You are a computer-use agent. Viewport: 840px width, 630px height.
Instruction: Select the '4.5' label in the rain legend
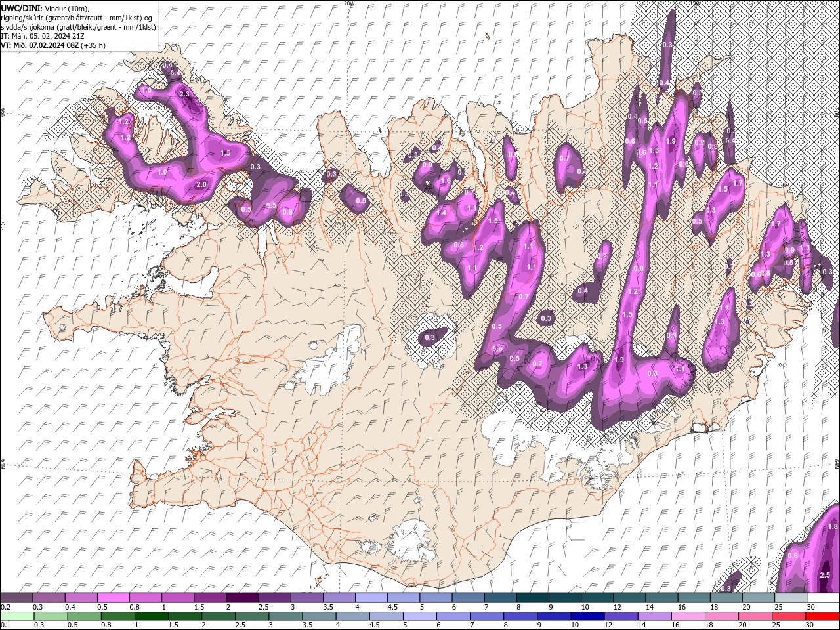pos(374,625)
